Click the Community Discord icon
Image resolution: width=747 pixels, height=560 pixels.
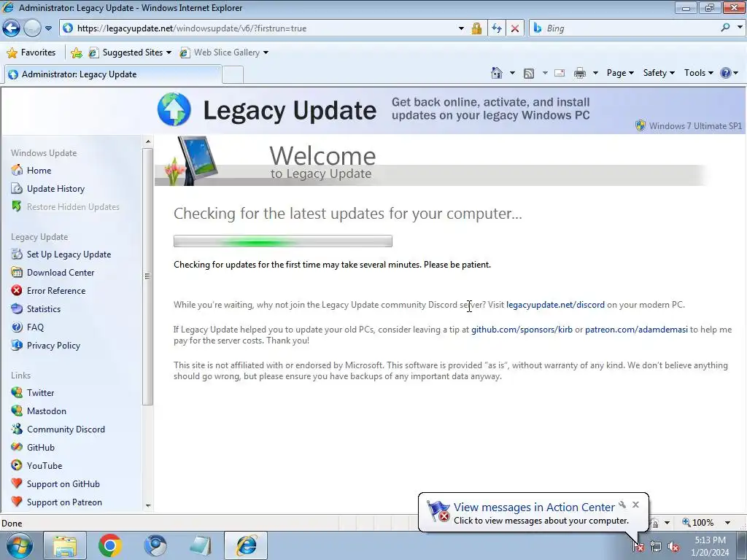tap(17, 429)
